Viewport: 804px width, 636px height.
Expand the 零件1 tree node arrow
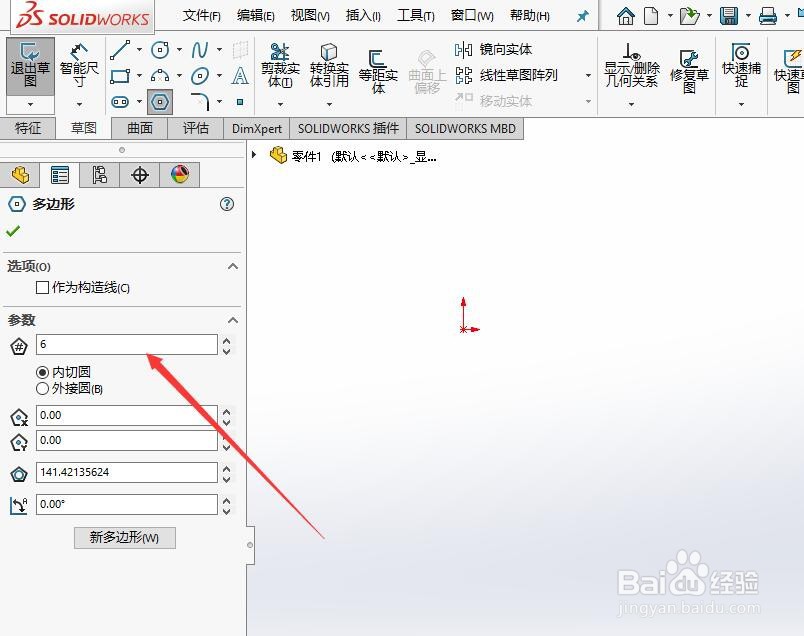[x=254, y=154]
